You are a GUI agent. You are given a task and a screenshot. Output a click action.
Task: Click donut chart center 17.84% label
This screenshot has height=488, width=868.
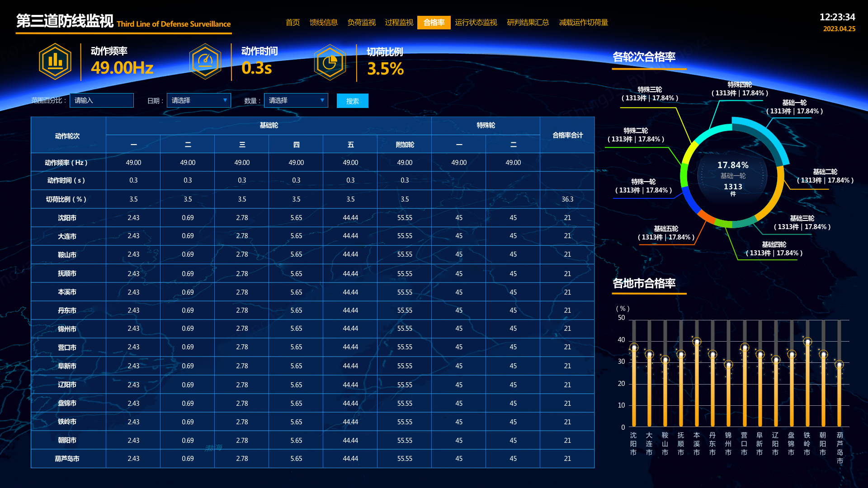point(733,165)
